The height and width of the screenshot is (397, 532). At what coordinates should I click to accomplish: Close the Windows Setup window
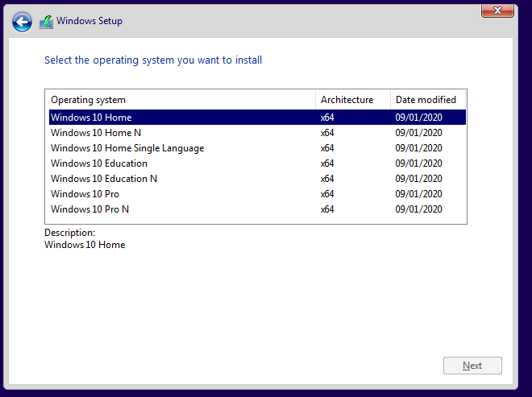pos(497,10)
